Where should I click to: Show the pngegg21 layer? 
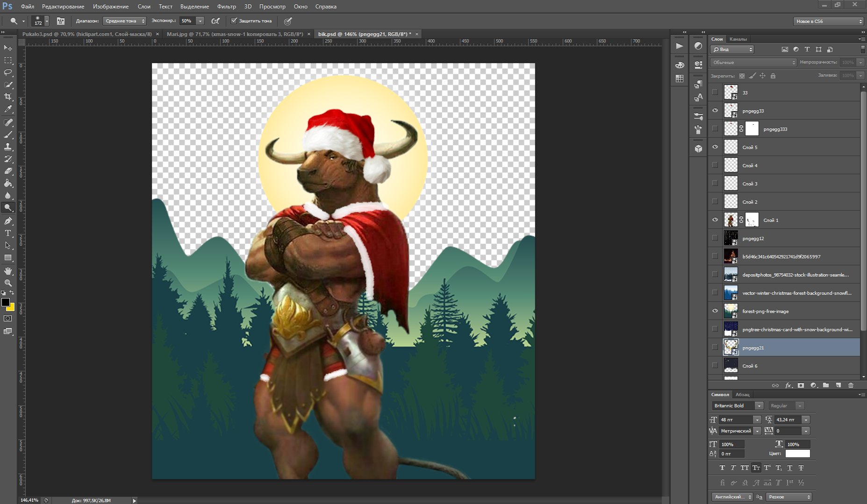715,348
